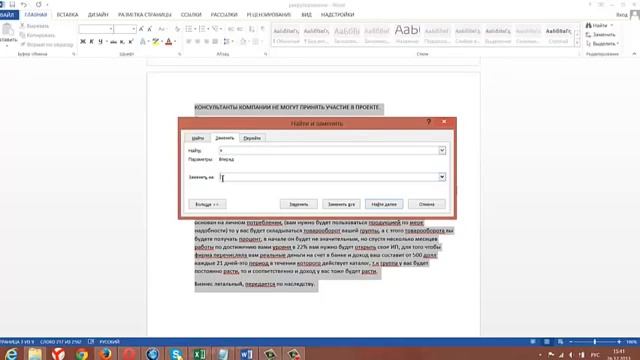Toggle show paragraph marks
This screenshot has height=360, width=640.
pyautogui.click(x=262, y=29)
